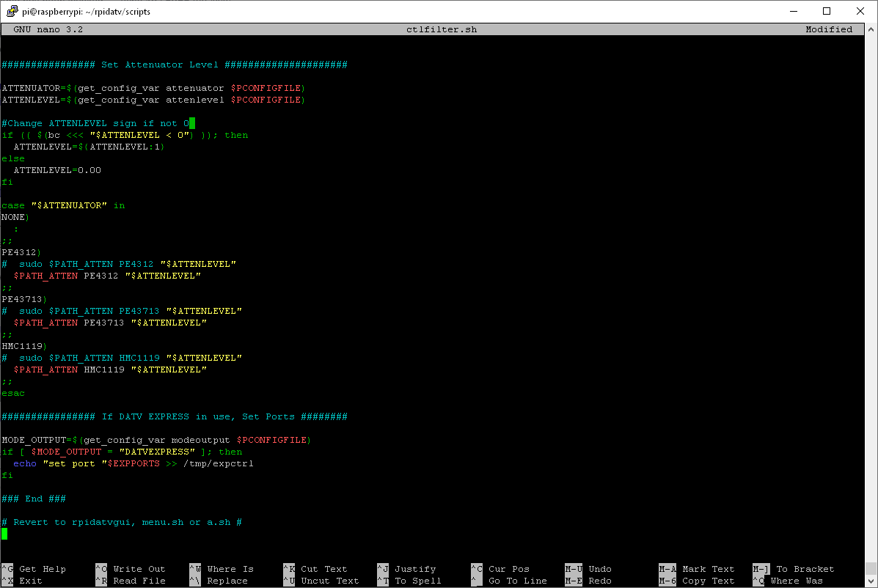This screenshot has height=588, width=878.
Task: Click uncommented $PATH_ATTEN PE43713 line
Action: click(110, 323)
